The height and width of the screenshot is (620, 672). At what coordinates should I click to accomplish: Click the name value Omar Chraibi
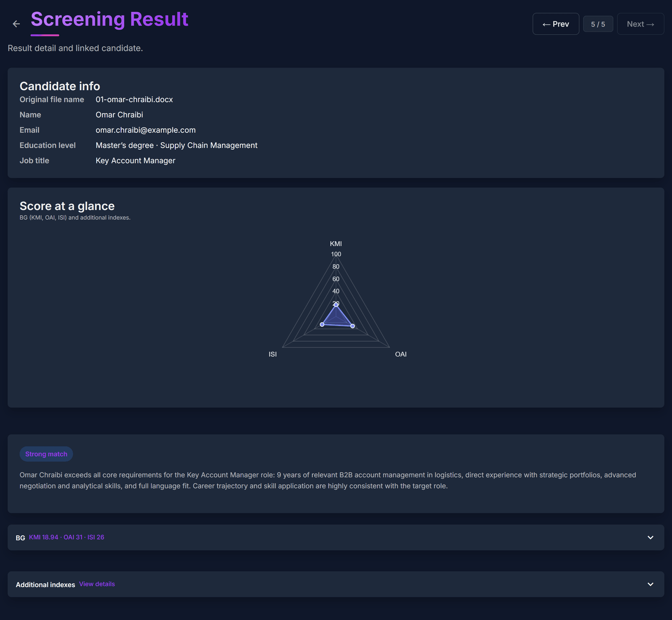click(119, 115)
